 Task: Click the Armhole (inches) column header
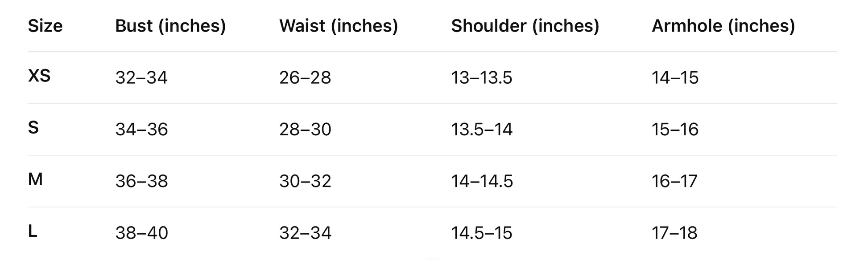click(723, 26)
